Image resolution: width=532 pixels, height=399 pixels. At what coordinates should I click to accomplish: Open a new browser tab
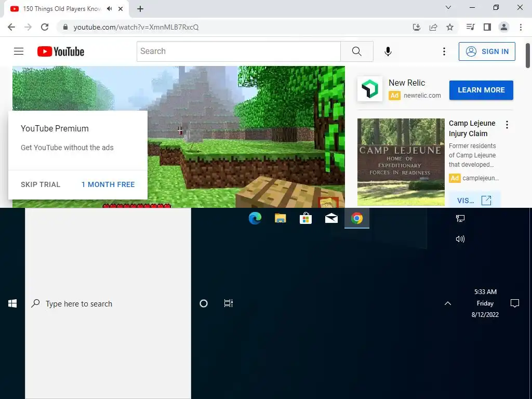point(140,9)
